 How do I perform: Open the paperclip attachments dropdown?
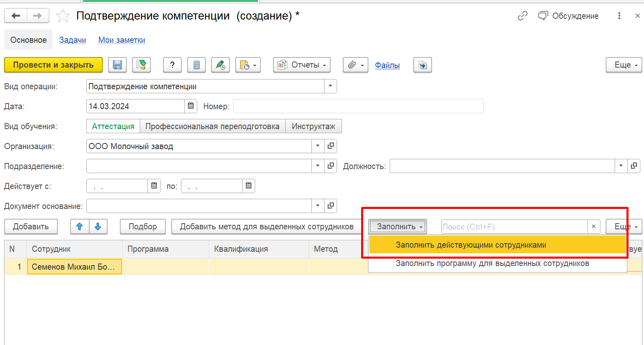point(355,65)
